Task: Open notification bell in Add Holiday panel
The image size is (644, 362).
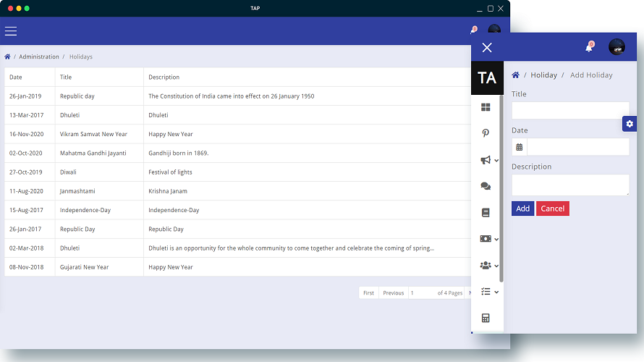Action: (589, 47)
